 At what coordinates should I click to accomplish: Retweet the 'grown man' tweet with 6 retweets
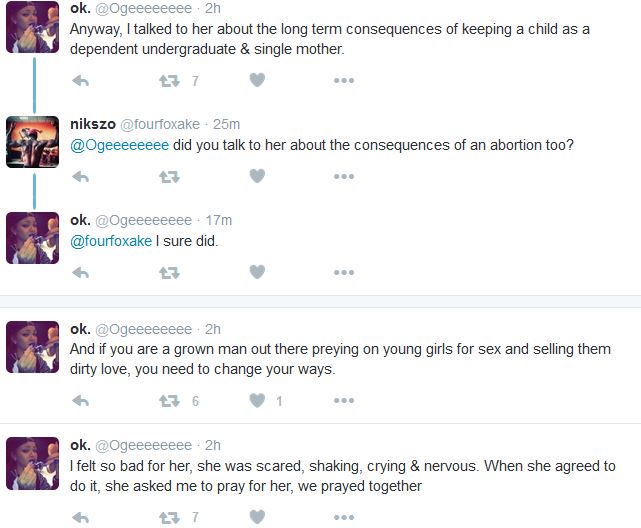169,401
